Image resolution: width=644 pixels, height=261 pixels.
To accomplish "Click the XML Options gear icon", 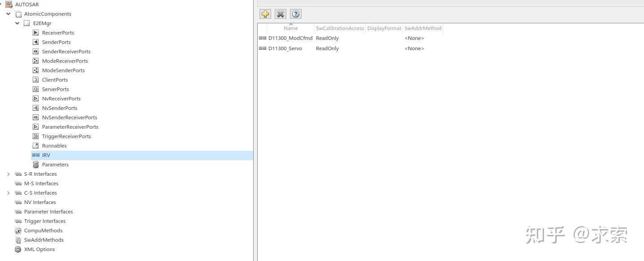I will click(x=18, y=249).
